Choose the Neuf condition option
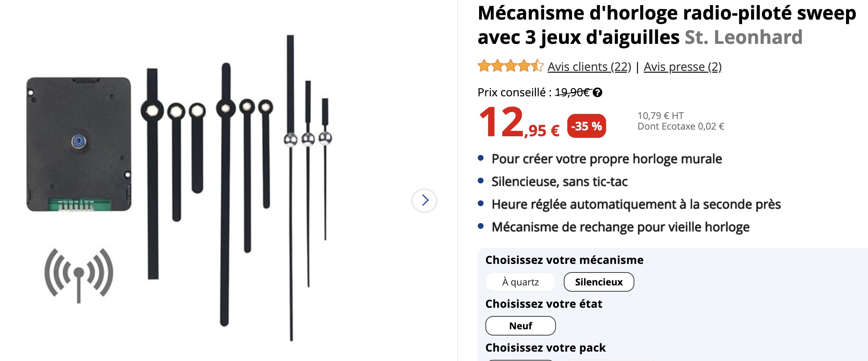868x361 pixels. pyautogui.click(x=520, y=326)
